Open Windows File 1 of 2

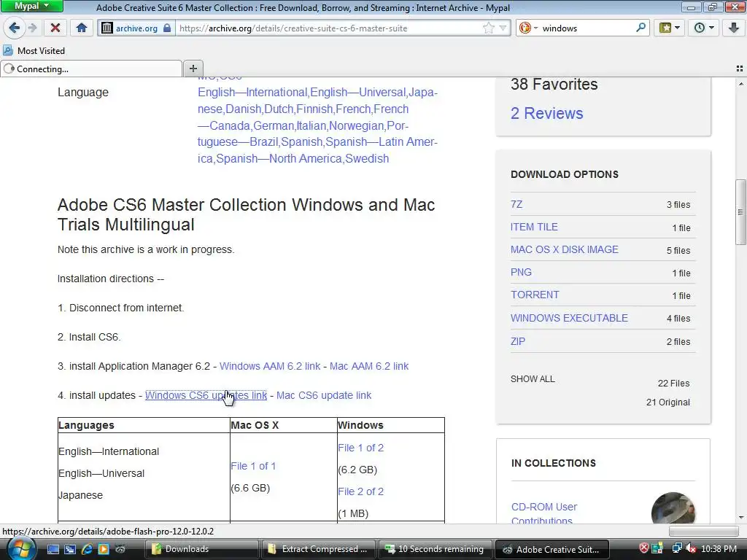click(360, 448)
